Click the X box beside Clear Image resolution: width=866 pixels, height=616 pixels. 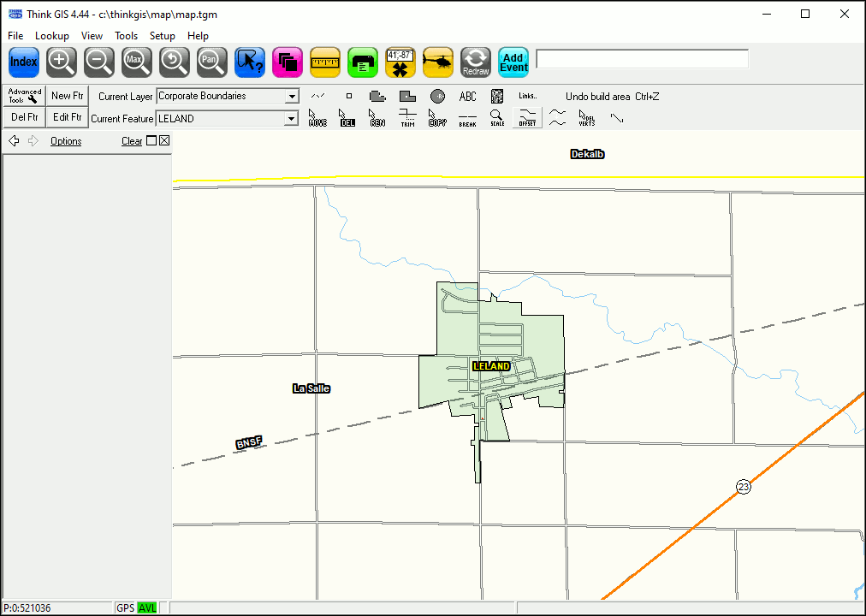coord(164,141)
